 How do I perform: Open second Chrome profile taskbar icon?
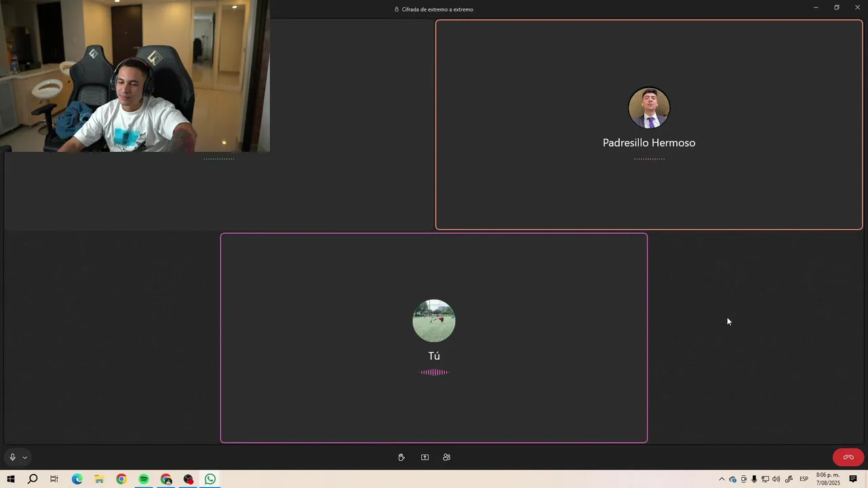coord(166,479)
